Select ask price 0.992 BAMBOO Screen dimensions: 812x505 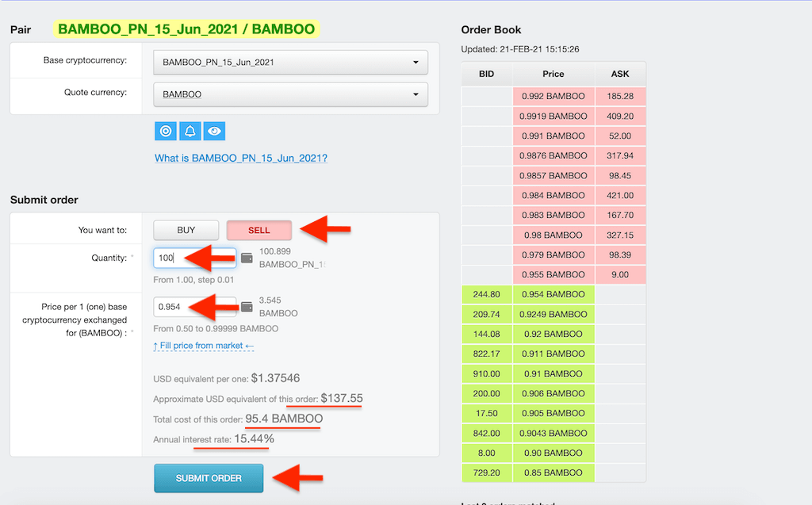coord(553,97)
